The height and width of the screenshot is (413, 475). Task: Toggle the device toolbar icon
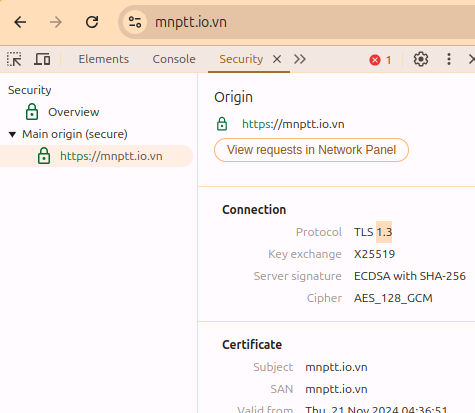point(42,59)
